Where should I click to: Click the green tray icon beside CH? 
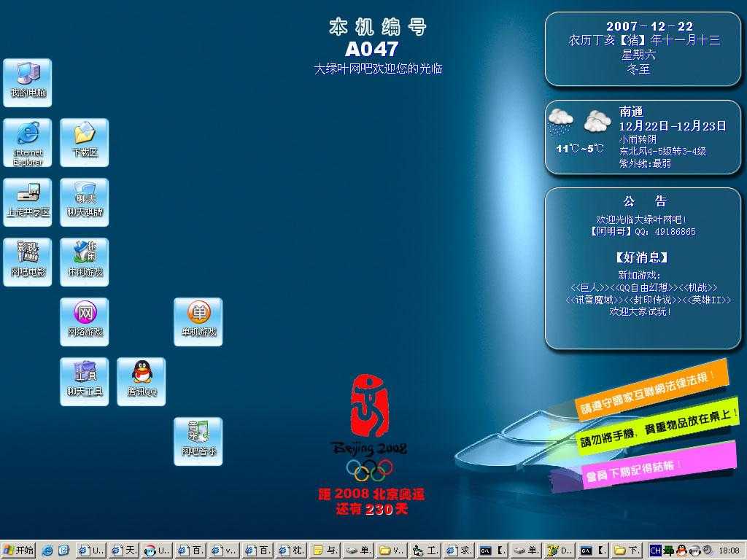click(x=670, y=551)
